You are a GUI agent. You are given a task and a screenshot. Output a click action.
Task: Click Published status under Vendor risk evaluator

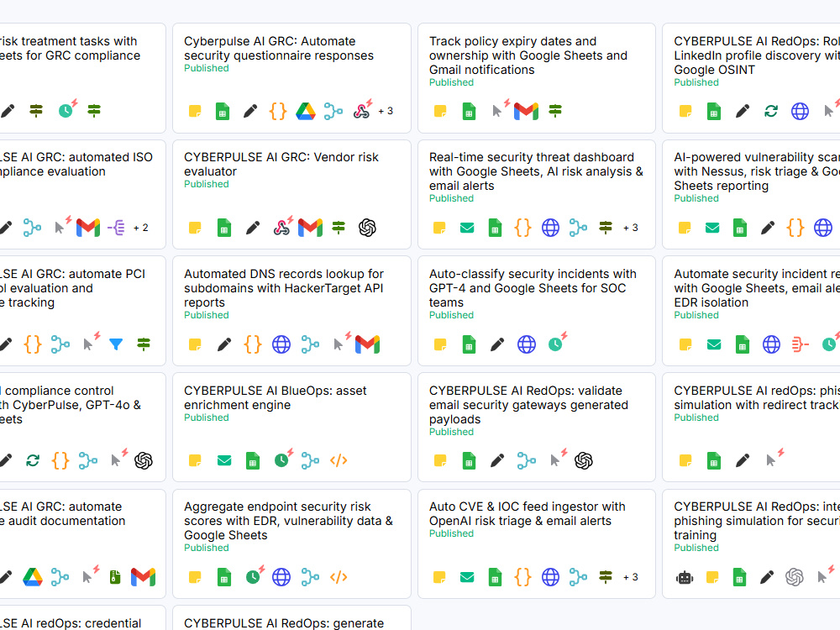tap(207, 184)
